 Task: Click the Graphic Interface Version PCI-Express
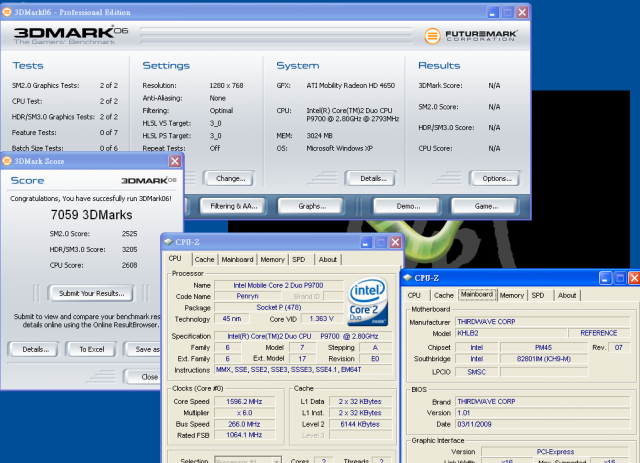point(555,452)
